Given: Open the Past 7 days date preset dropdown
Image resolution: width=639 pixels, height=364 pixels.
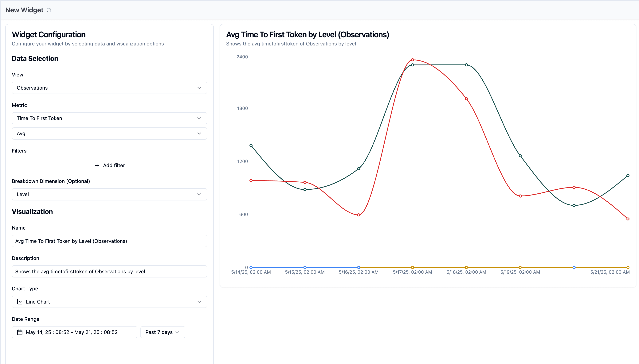Looking at the screenshot, I should 163,332.
